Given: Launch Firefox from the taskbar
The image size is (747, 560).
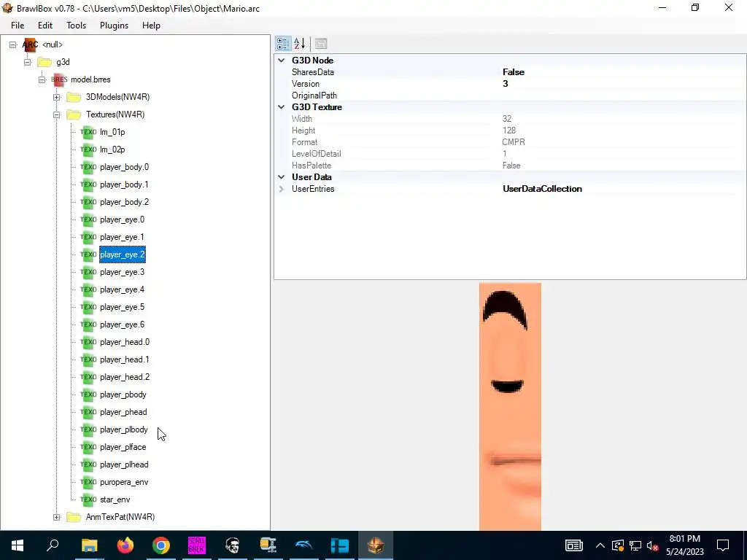Looking at the screenshot, I should (125, 545).
